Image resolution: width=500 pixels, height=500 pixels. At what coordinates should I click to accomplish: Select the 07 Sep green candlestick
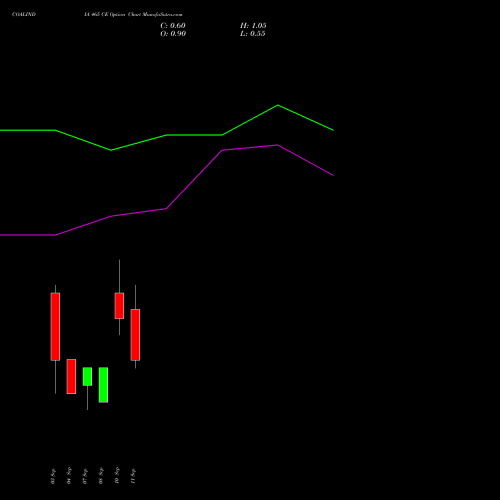coord(87,376)
